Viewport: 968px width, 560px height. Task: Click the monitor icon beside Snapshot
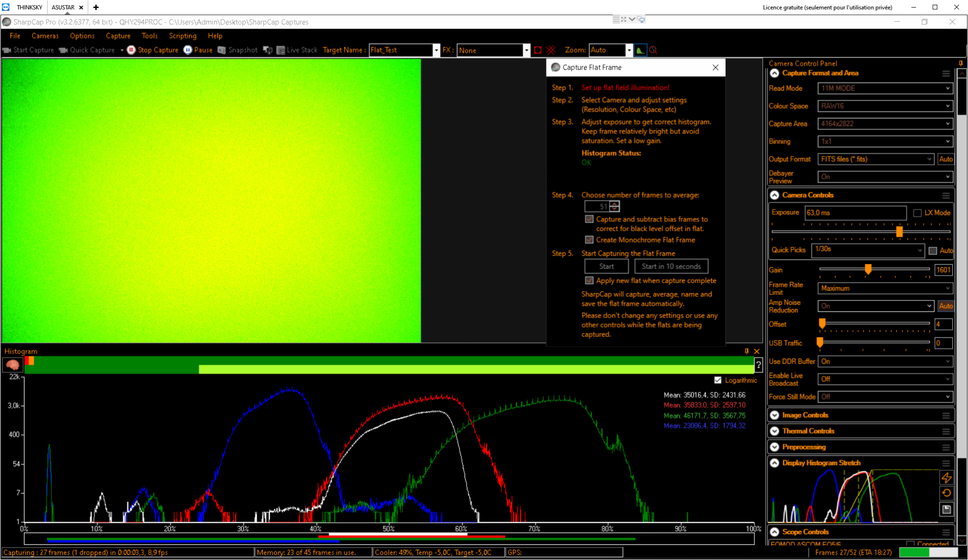point(268,50)
